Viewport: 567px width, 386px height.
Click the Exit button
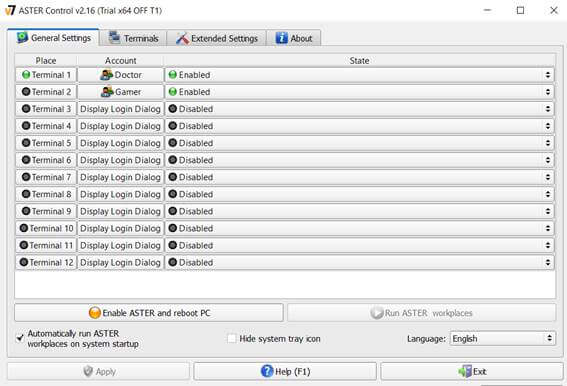[x=472, y=372]
